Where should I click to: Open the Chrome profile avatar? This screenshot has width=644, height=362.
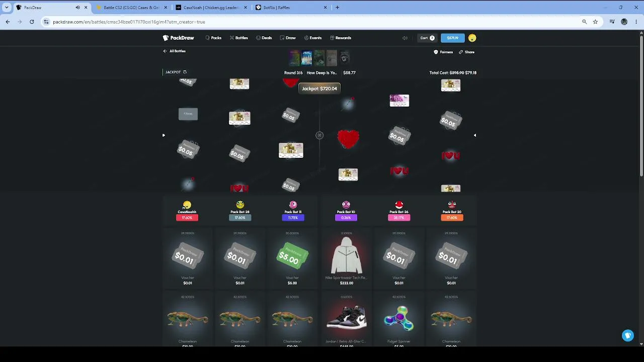click(624, 22)
